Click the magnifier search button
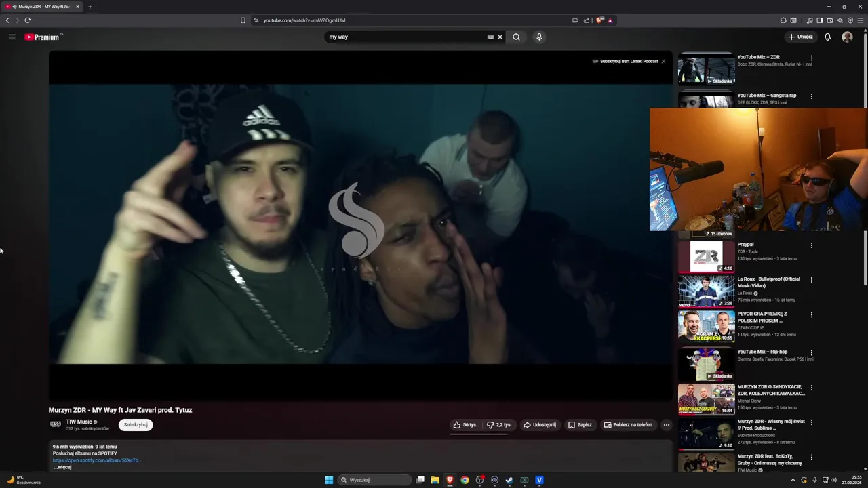Screen dimensions: 868x488 [516, 37]
